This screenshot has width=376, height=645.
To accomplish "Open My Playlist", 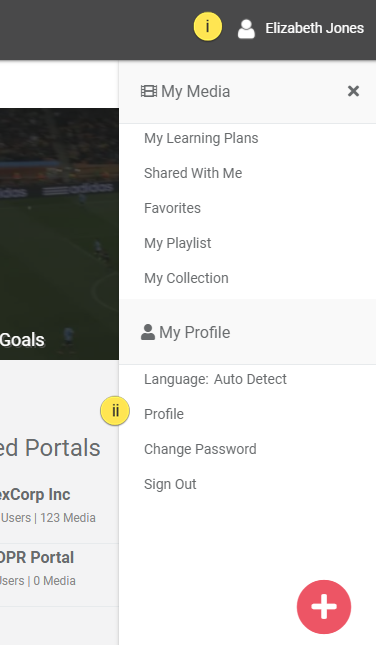I will click(x=177, y=243).
